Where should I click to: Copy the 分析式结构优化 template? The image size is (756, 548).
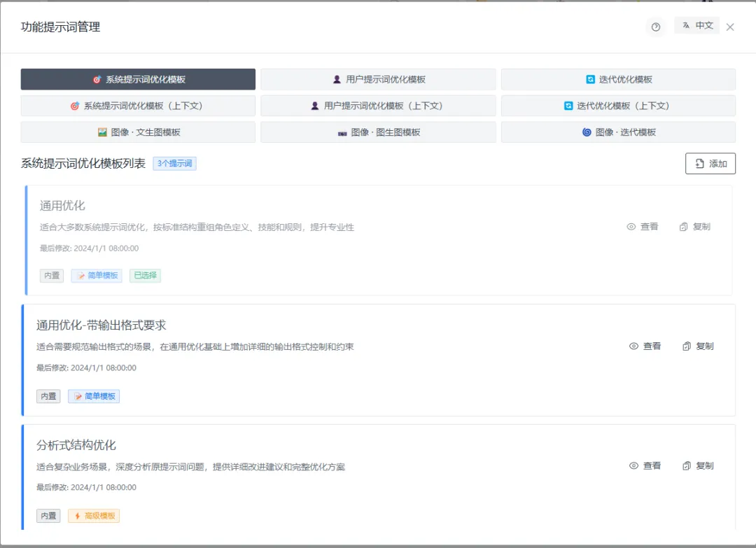(x=698, y=465)
